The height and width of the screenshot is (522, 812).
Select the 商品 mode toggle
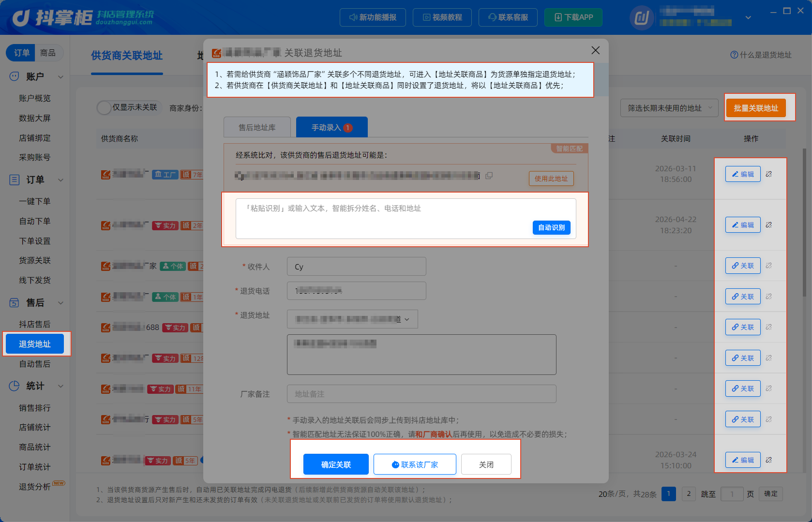point(48,53)
